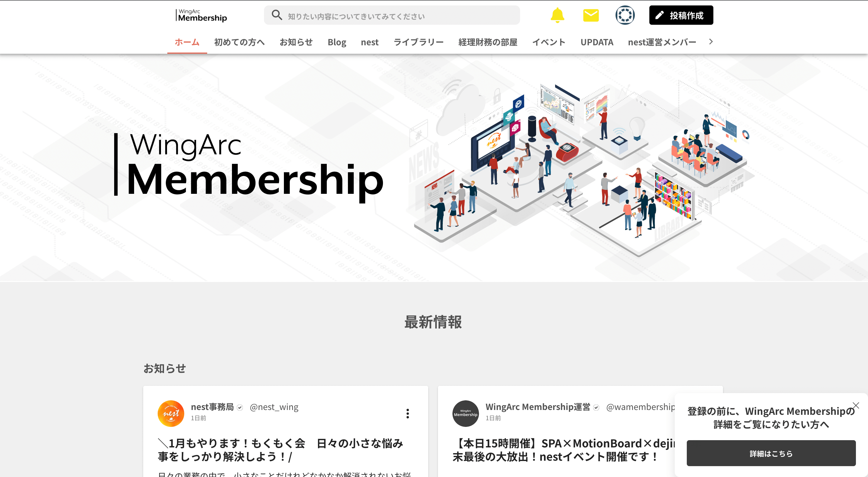
Task: Select the ホーム tab
Action: pyautogui.click(x=187, y=42)
